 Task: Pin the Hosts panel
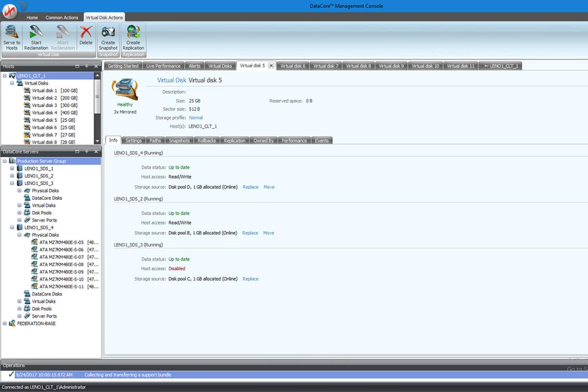pos(86,66)
